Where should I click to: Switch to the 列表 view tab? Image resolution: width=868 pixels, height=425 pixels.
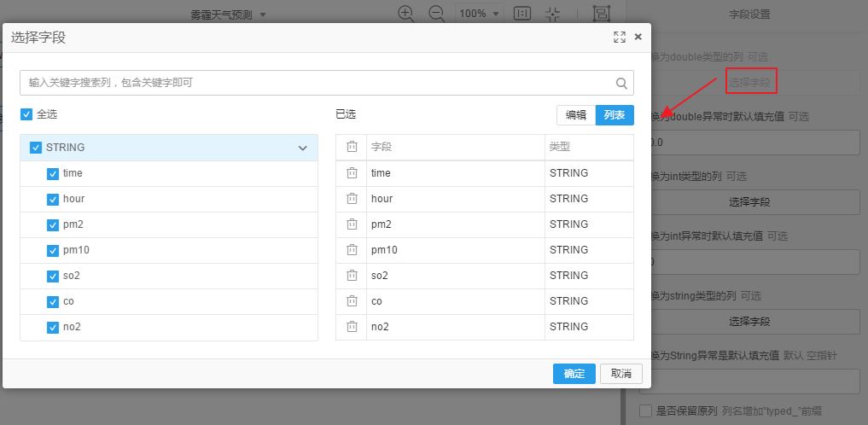click(x=615, y=115)
